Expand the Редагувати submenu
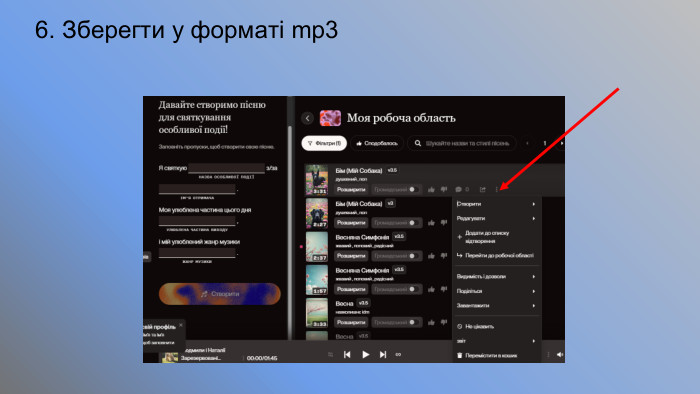Screen dimensions: 700x394 point(496,219)
